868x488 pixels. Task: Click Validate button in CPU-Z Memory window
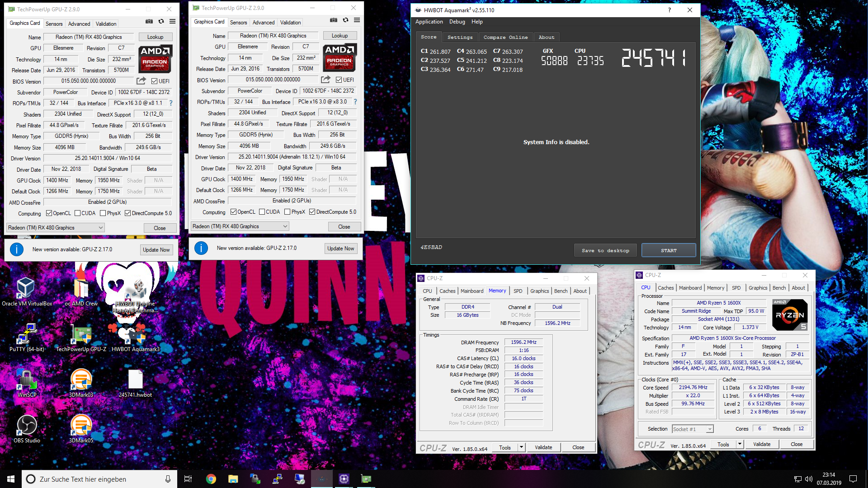point(543,447)
